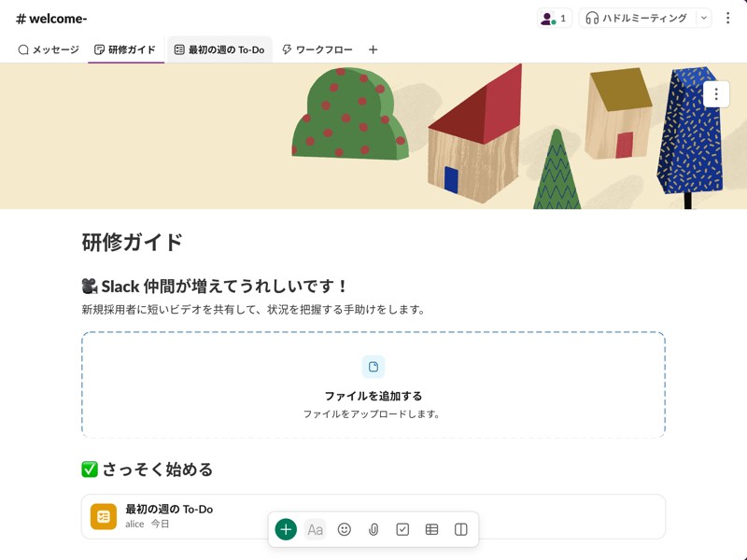Insert a table from canvas toolbar
The width and height of the screenshot is (747, 560).
431,529
